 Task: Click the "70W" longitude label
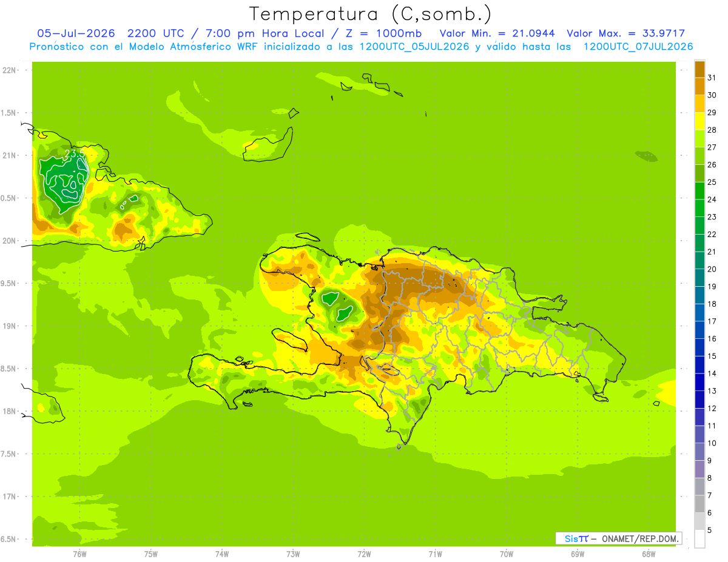coord(507,554)
